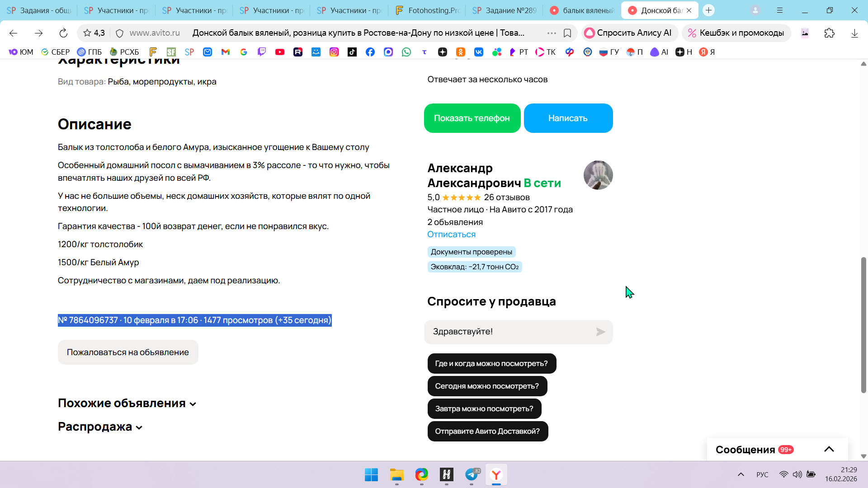The image size is (868, 488).
Task: Open TikTok bookmark icon
Action: (x=352, y=52)
